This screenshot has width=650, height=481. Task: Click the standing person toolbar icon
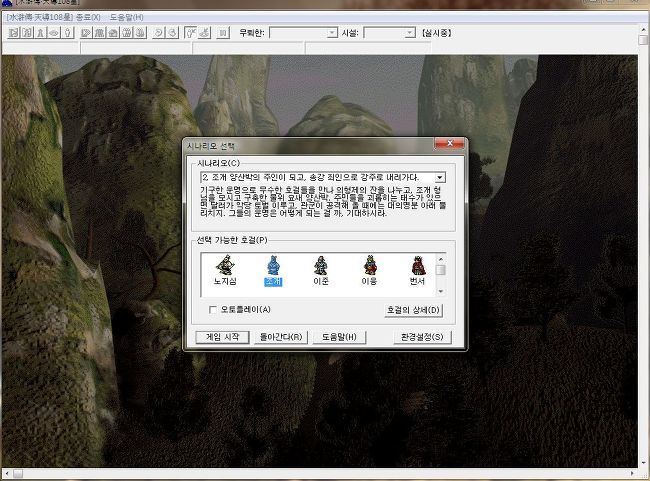click(68, 33)
